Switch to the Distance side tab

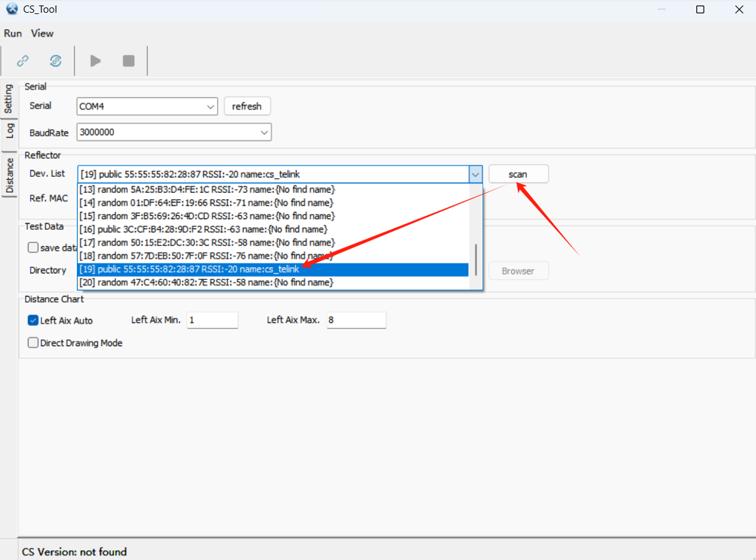(x=10, y=175)
